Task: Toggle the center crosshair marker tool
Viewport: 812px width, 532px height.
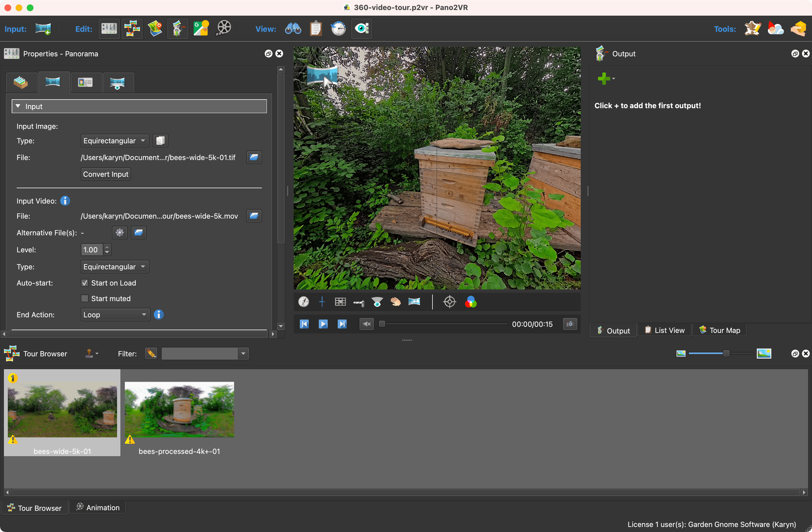Action: click(322, 302)
